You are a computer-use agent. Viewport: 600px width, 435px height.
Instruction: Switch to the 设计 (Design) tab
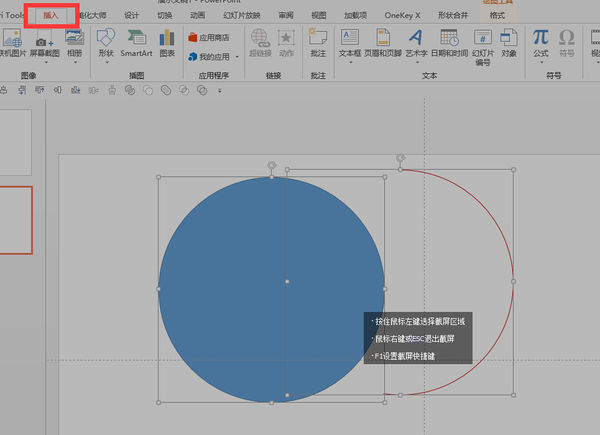pyautogui.click(x=132, y=16)
